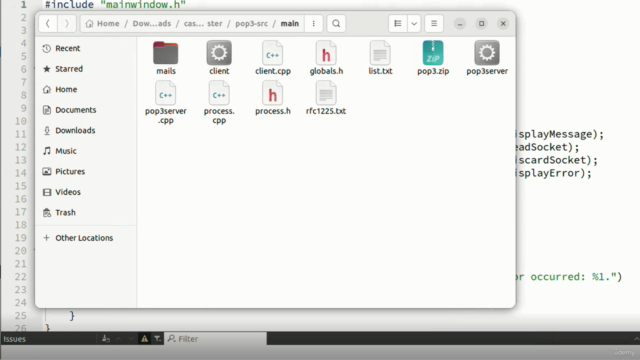
Task: Open Pictures in the sidebar
Action: [86, 171]
